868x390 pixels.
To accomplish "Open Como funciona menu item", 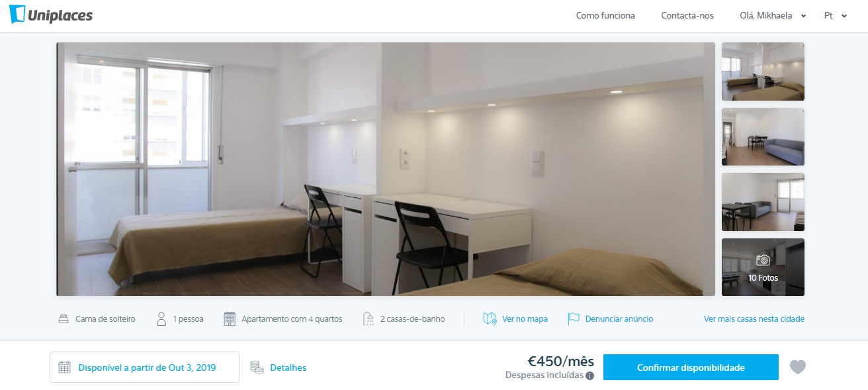I will click(605, 16).
